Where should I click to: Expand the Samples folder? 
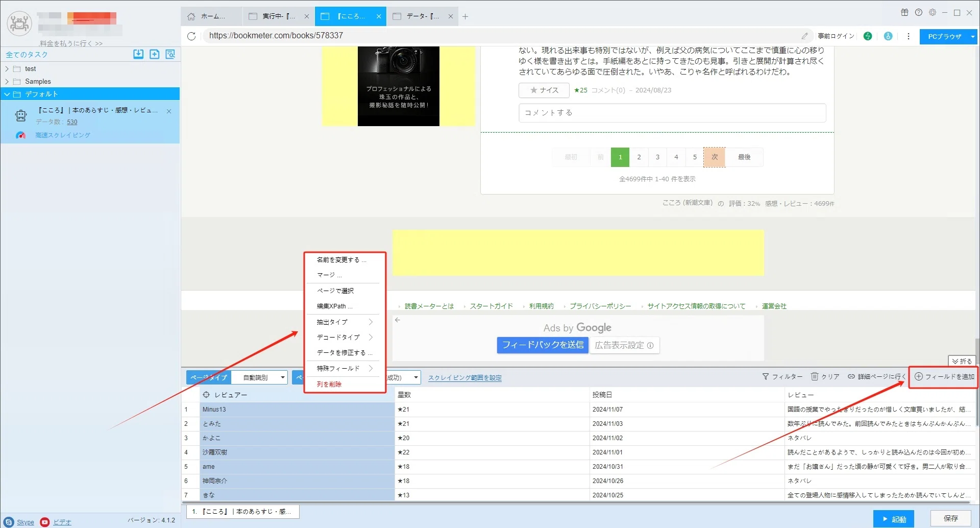click(7, 82)
